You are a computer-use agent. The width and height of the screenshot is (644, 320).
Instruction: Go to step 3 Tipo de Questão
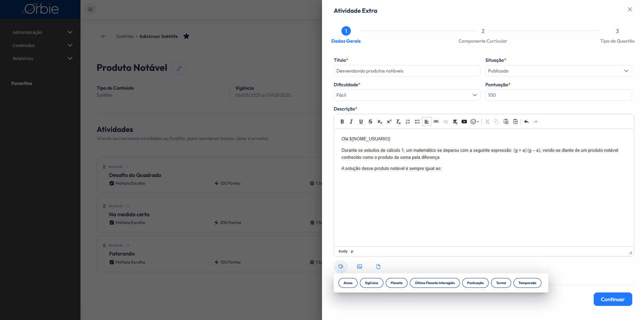tap(617, 36)
